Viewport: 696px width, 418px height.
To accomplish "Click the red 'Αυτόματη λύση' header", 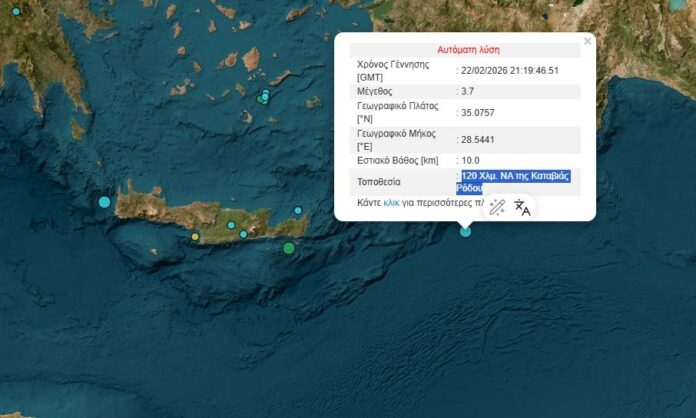I will coord(468,49).
